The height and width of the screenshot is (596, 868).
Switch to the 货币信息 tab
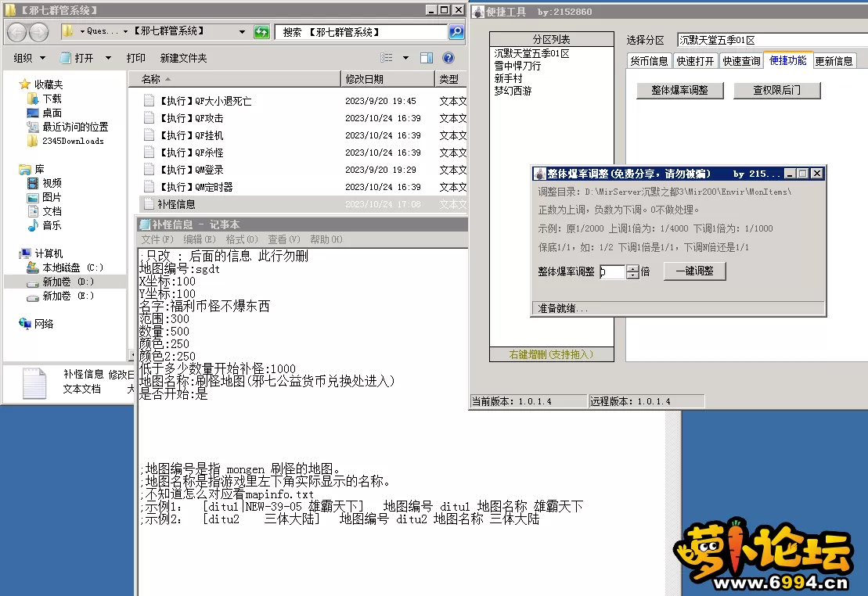coord(649,61)
